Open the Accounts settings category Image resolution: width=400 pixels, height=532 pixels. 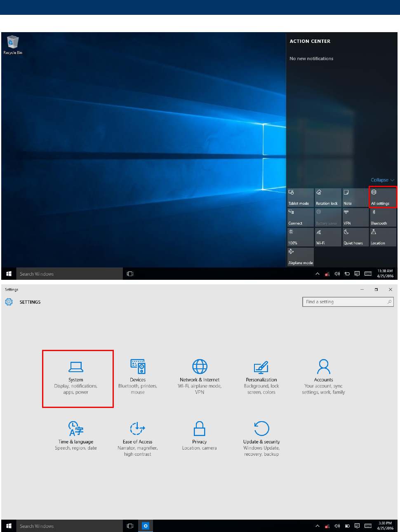tap(323, 377)
